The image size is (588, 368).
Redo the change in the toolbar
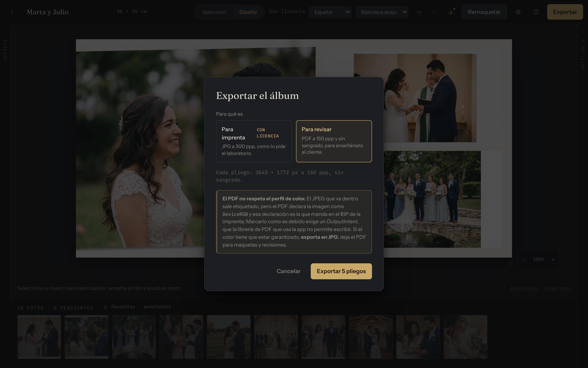point(433,12)
